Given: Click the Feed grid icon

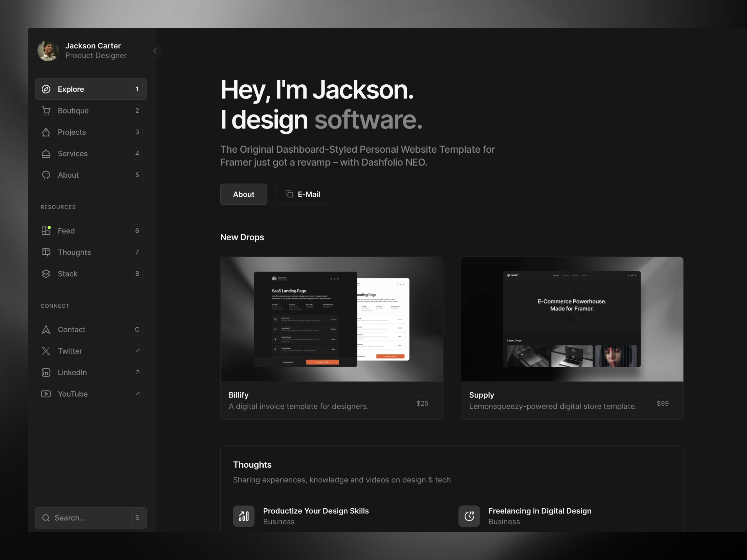Looking at the screenshot, I should click(x=46, y=230).
